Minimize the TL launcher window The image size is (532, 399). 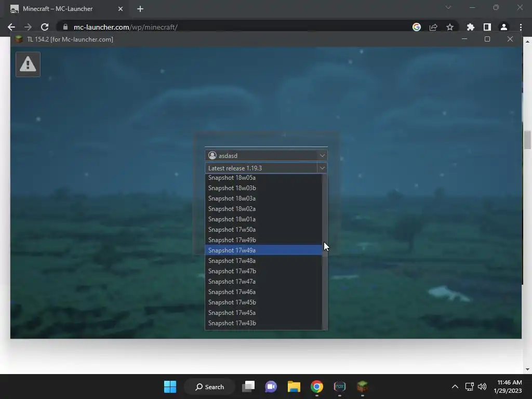pyautogui.click(x=464, y=39)
